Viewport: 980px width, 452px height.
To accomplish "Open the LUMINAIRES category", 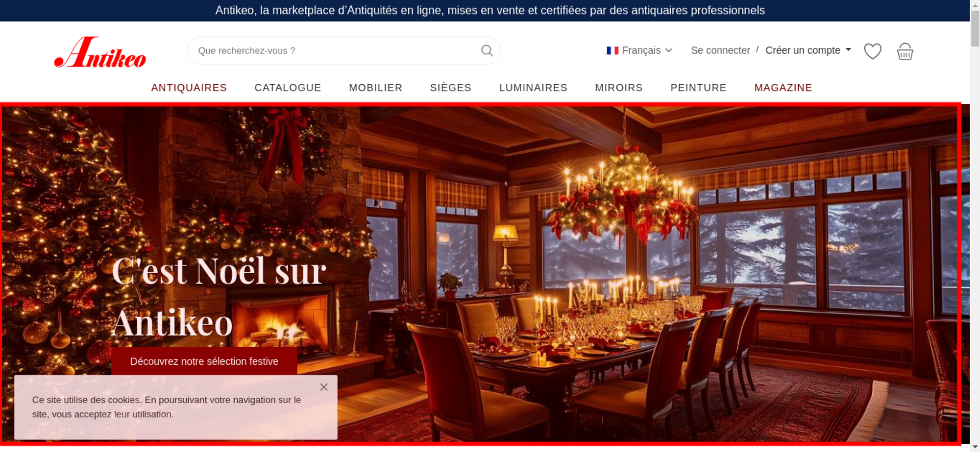I will pyautogui.click(x=533, y=88).
